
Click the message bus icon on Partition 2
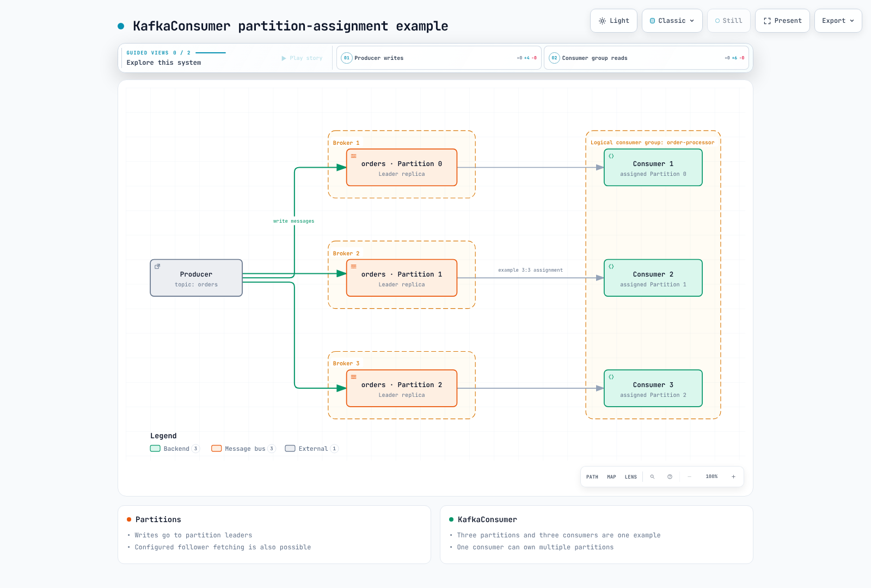353,377
